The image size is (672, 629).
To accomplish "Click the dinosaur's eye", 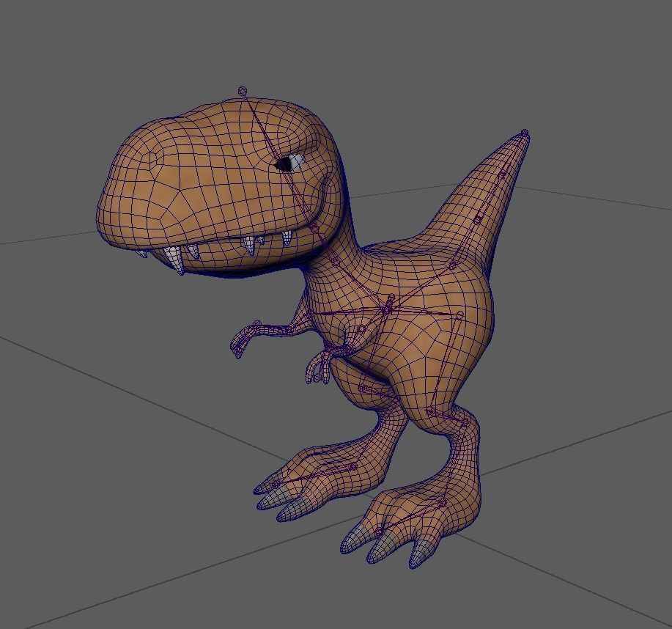I will [x=288, y=163].
